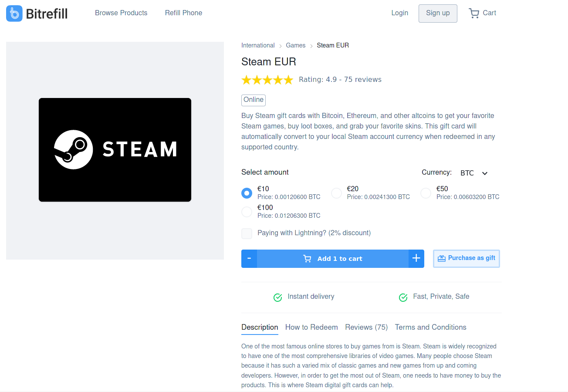Click the Currency: label
Screen dimensions: 568x392
click(x=437, y=172)
